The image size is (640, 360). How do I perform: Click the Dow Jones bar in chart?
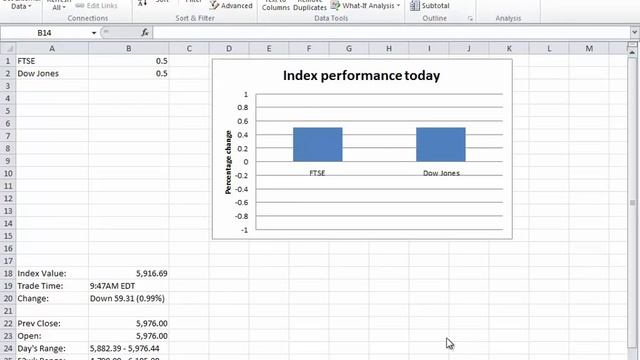[440, 144]
